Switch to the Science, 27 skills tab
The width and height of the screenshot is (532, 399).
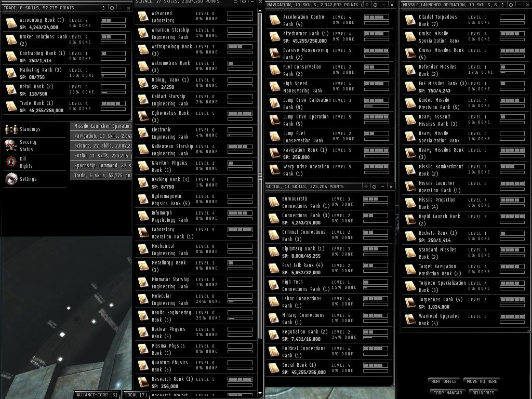click(101, 145)
